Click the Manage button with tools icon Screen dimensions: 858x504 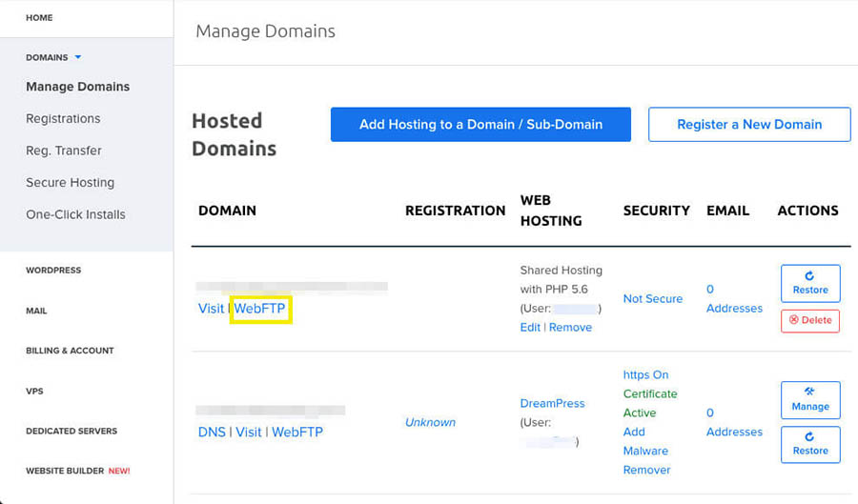[x=810, y=399]
